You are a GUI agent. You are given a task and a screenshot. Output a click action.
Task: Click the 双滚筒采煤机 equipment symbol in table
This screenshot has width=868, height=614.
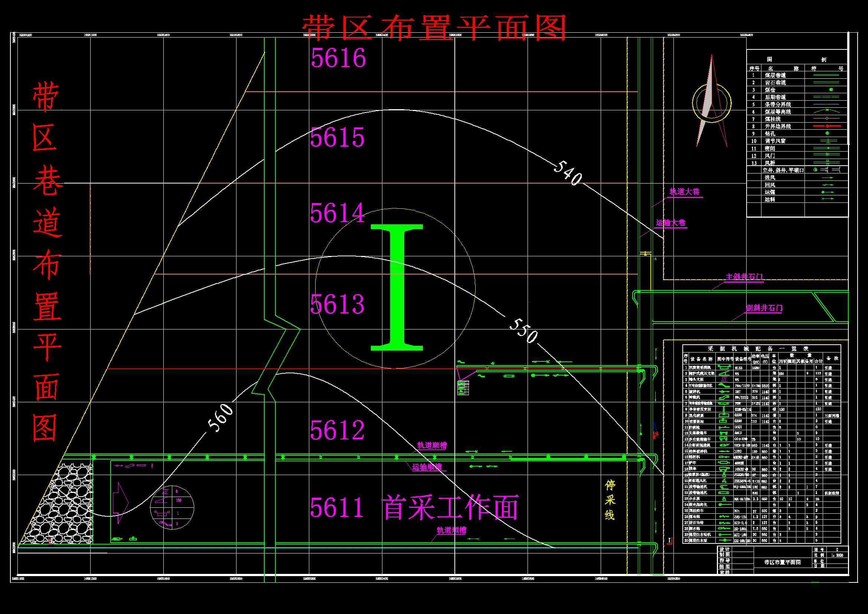pos(724,367)
